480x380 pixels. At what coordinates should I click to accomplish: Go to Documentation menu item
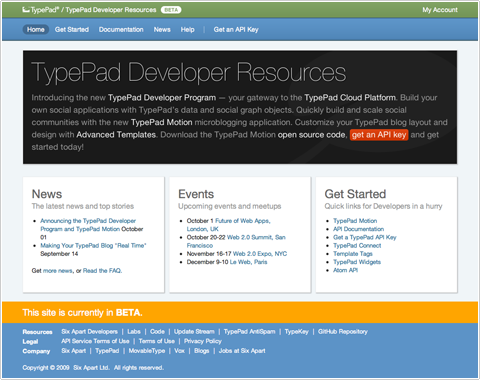(x=121, y=29)
